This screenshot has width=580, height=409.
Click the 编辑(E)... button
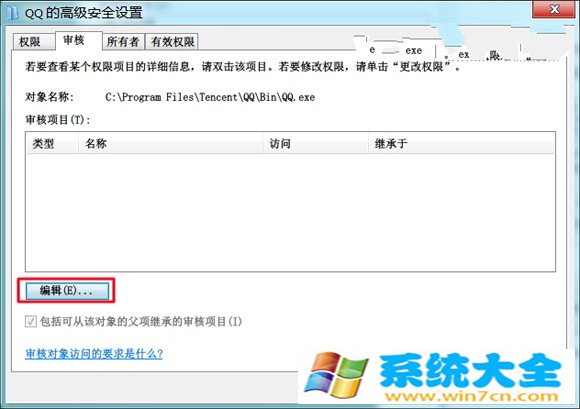67,291
